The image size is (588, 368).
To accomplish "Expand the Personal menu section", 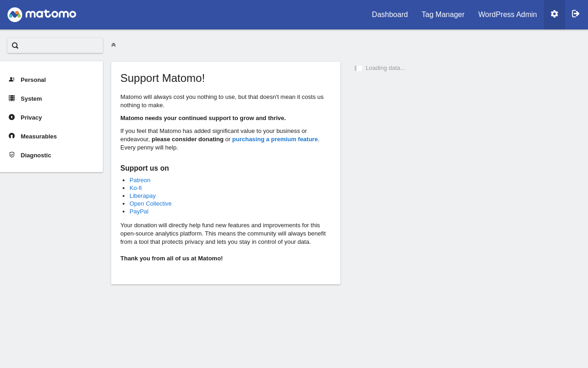I will tap(33, 80).
